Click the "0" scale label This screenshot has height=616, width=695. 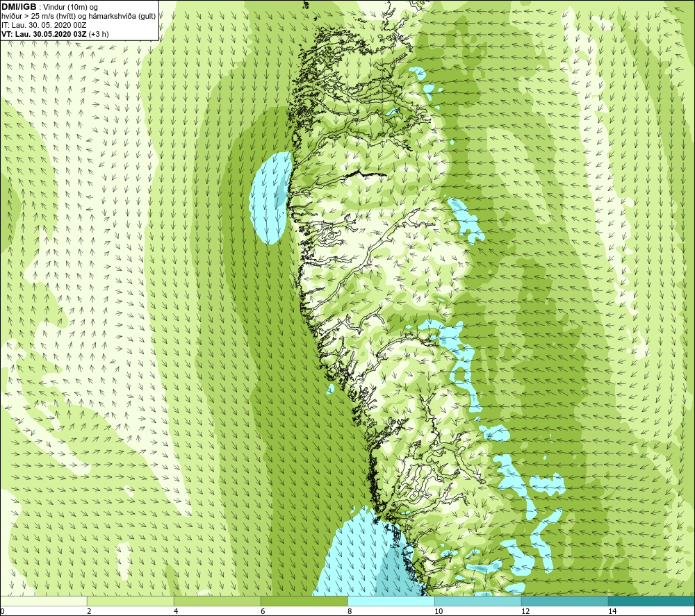(x=2, y=611)
